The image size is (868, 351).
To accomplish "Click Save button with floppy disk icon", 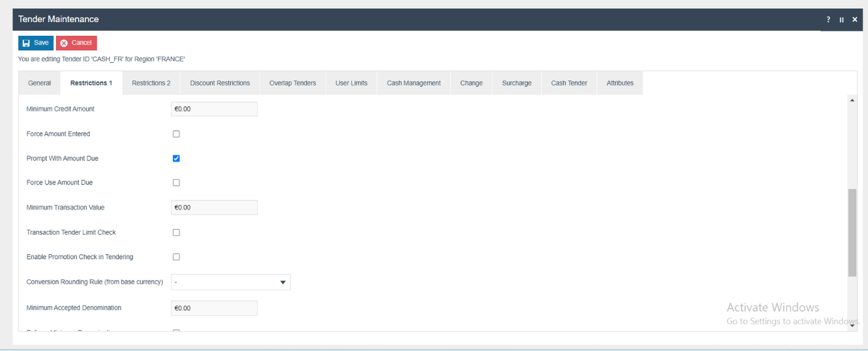I will coord(35,43).
